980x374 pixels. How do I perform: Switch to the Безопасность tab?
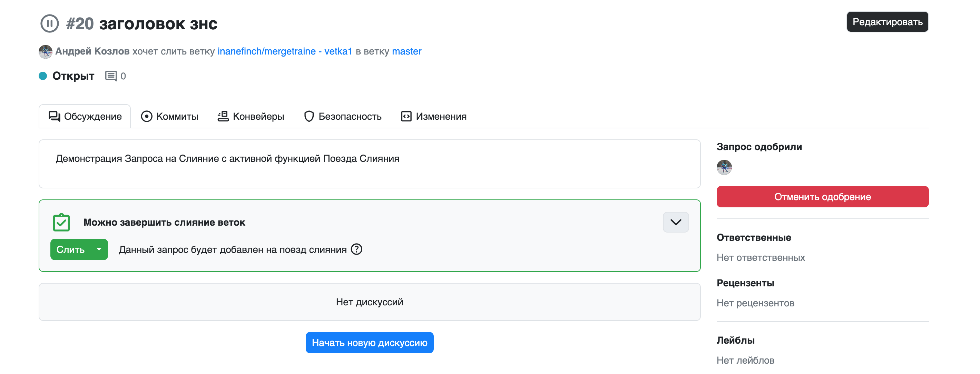pos(343,116)
